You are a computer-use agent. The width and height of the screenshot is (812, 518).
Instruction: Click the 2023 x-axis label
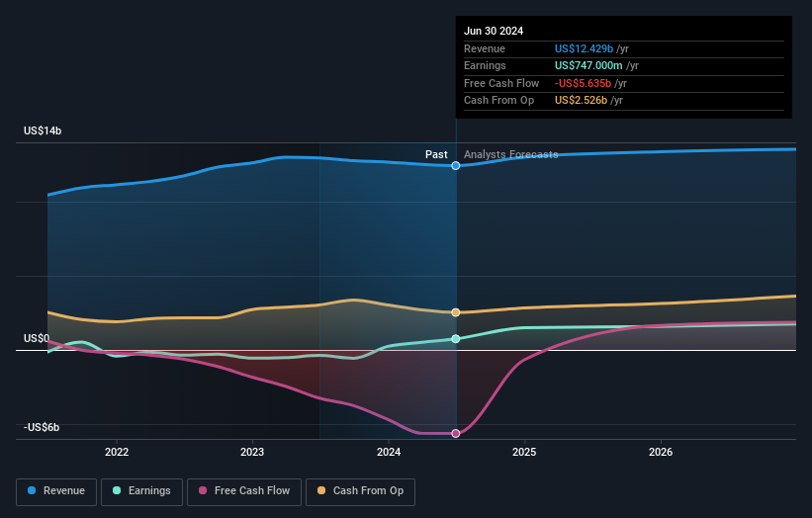252,452
